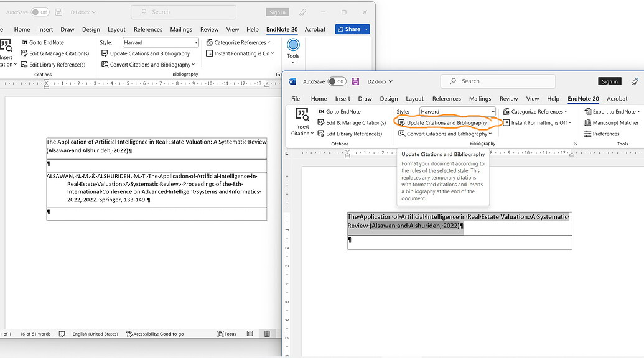Open the Share menu in D1.docx
The height and width of the screenshot is (358, 644).
(352, 29)
